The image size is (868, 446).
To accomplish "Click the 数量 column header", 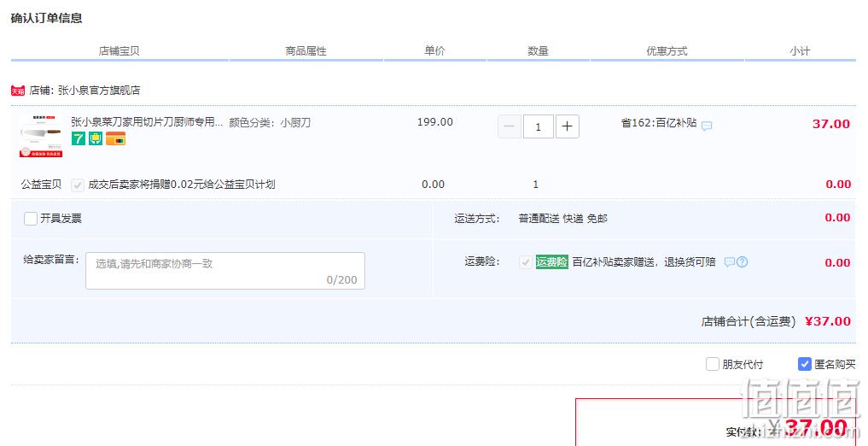I will pyautogui.click(x=538, y=51).
